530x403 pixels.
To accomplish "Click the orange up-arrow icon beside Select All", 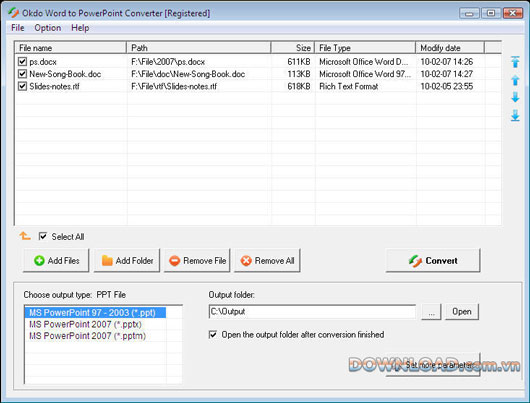I will (x=25, y=236).
